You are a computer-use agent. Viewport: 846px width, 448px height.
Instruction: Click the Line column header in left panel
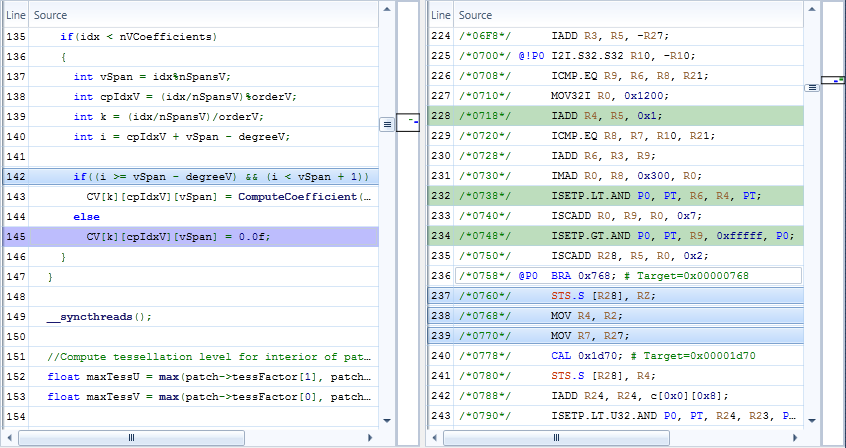16,15
